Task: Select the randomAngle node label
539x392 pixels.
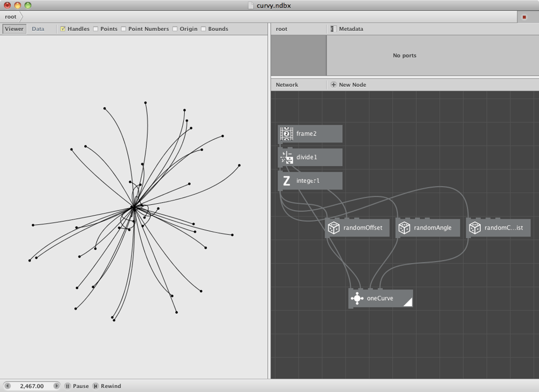Action: 433,228
